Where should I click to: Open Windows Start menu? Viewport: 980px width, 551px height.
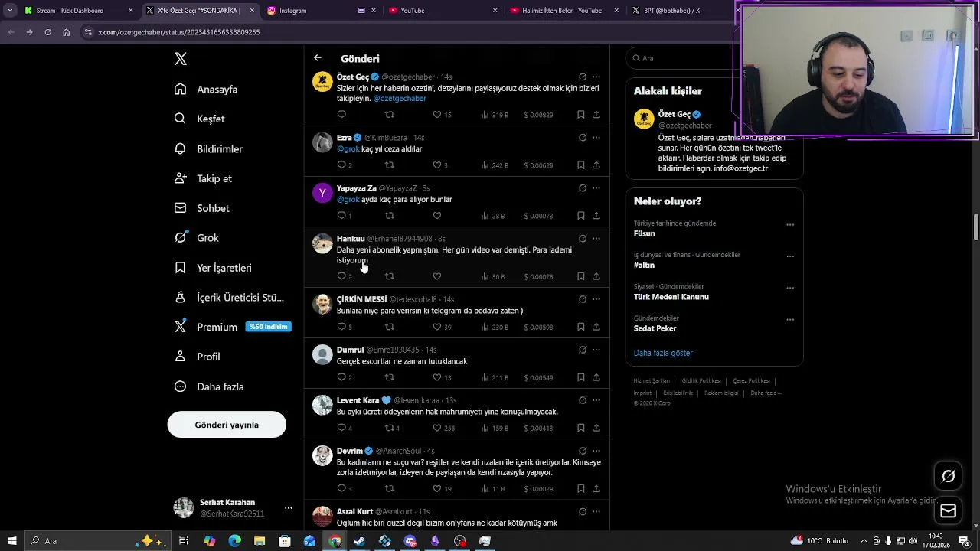tap(11, 541)
